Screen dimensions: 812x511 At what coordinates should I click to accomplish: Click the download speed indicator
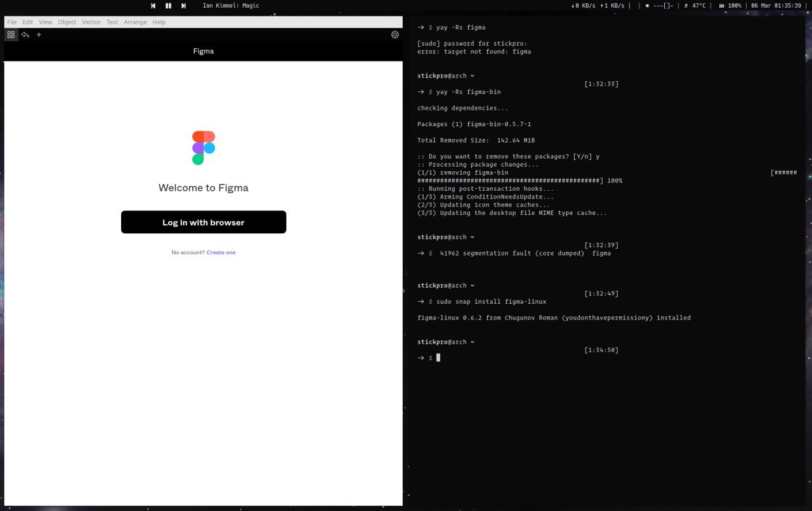pyautogui.click(x=584, y=6)
